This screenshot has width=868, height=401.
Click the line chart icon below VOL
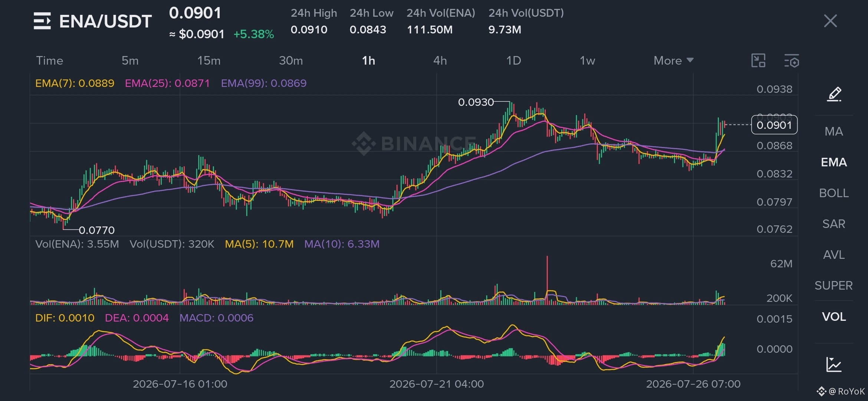click(834, 364)
